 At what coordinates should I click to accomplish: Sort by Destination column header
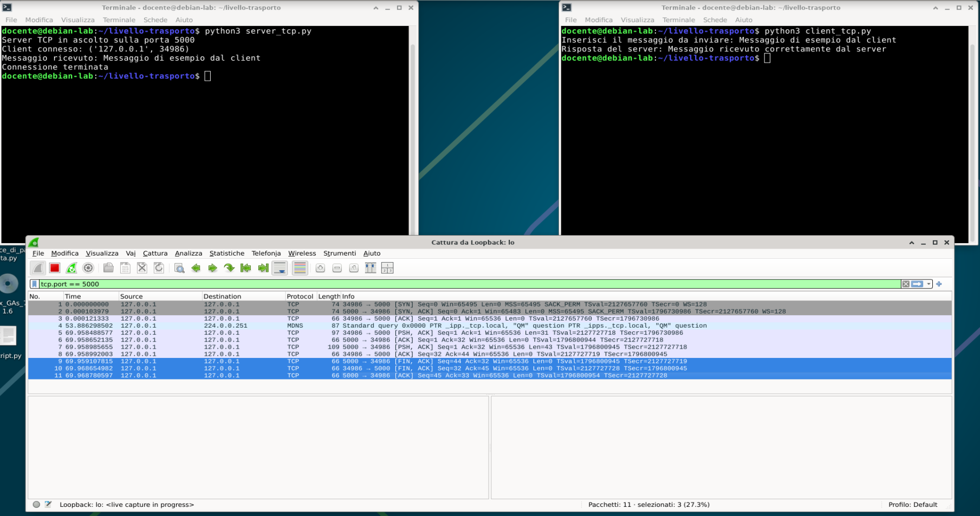243,296
